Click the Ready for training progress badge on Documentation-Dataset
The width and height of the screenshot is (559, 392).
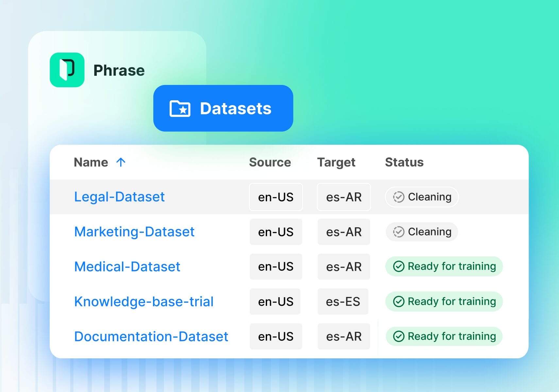pos(443,336)
